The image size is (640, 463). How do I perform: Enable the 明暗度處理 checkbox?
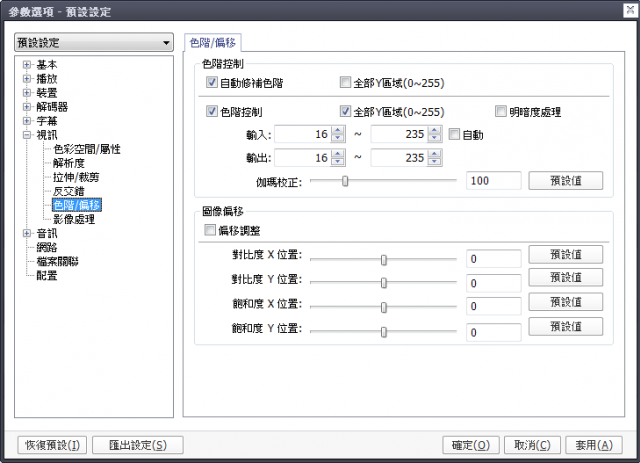point(500,111)
